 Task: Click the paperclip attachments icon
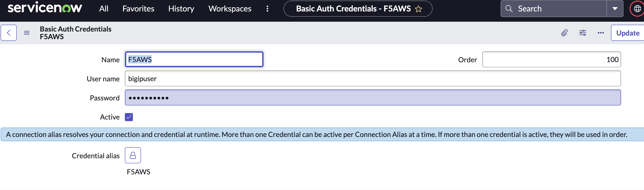click(564, 33)
